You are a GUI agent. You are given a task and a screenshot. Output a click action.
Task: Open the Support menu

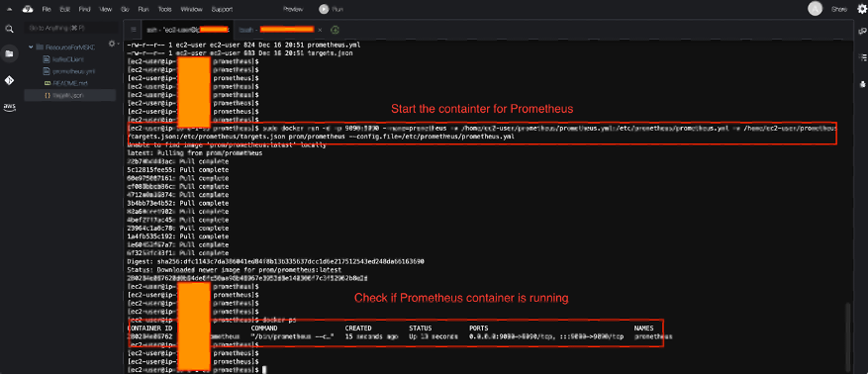point(222,10)
